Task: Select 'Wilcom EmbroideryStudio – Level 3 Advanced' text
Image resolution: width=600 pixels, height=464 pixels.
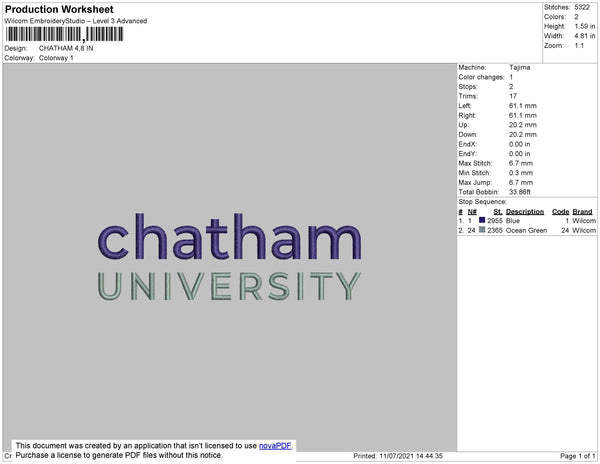Action: click(76, 21)
